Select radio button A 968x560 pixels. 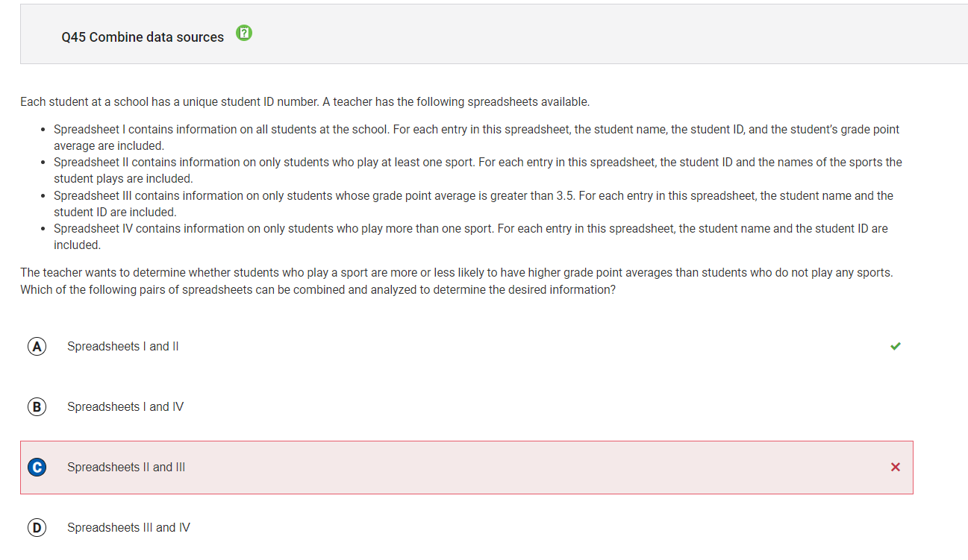[x=37, y=346]
